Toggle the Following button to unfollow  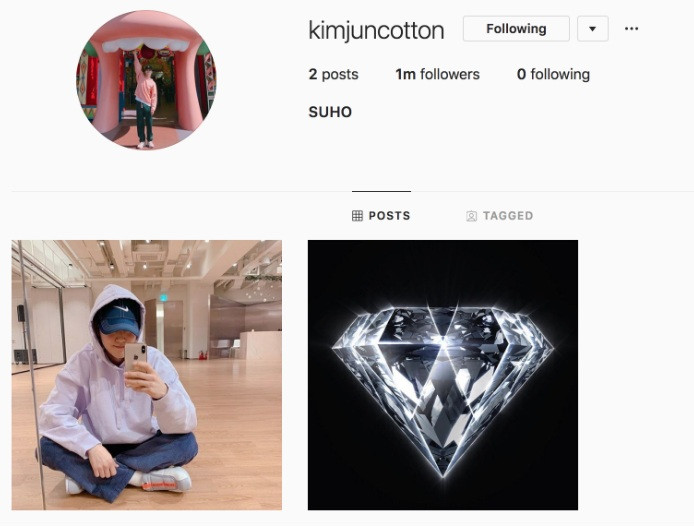(x=516, y=29)
